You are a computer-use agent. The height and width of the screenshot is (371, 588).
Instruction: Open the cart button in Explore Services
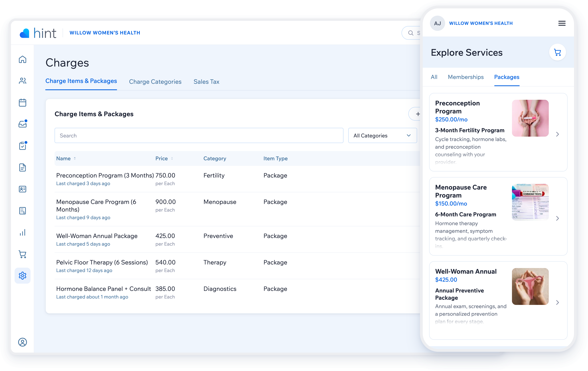coord(557,52)
